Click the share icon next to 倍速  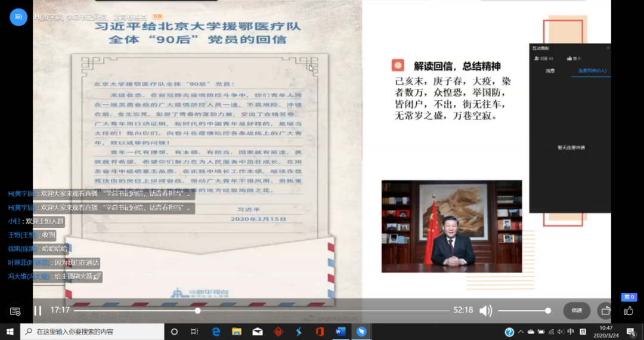tap(605, 311)
